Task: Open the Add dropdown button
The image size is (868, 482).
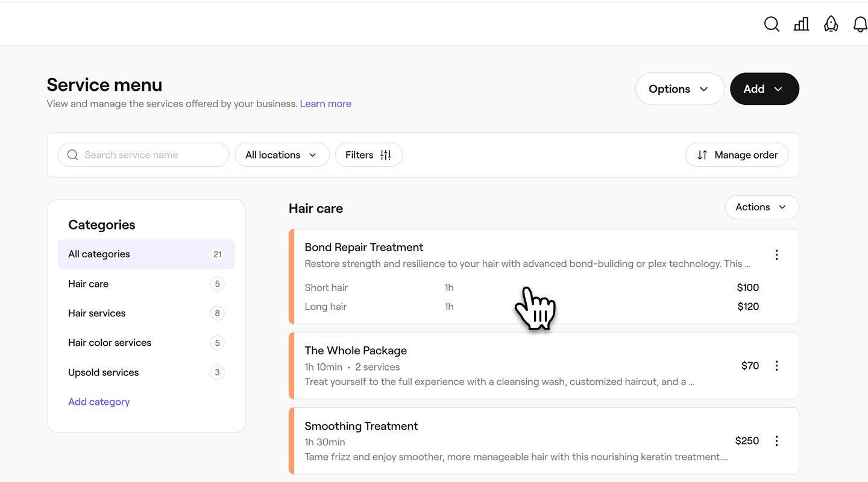Action: pos(764,89)
